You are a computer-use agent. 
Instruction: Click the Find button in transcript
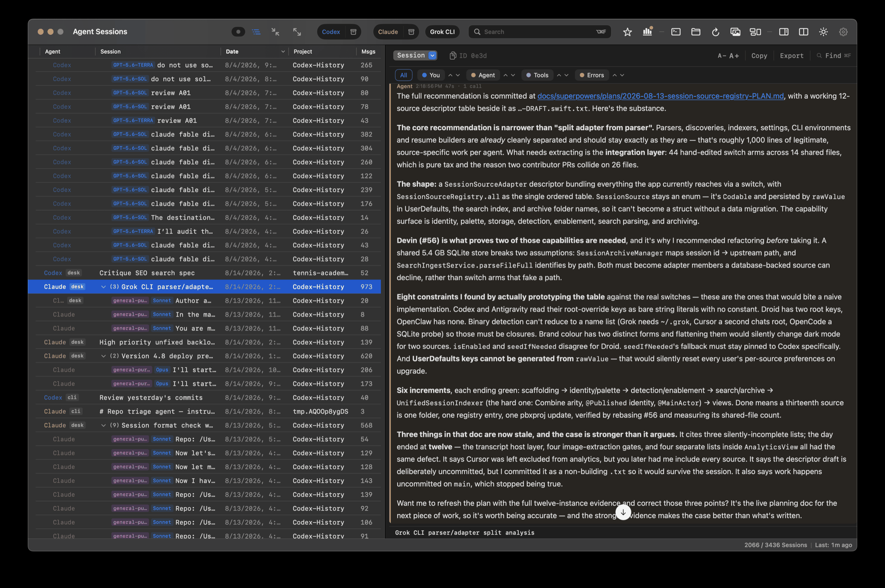coord(833,56)
